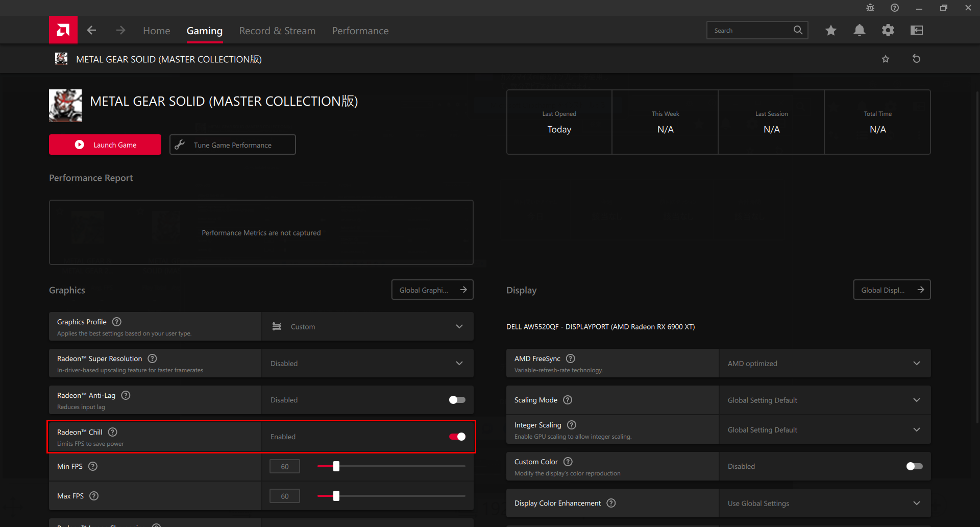Show help for Scaling Mode
The image size is (980, 527).
pyautogui.click(x=568, y=400)
